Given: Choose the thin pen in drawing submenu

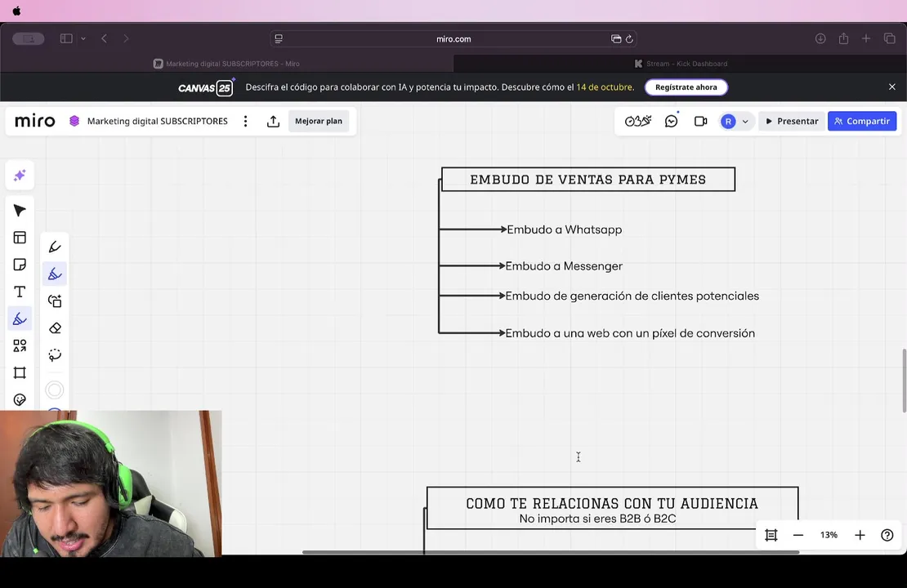Looking at the screenshot, I should [55, 247].
